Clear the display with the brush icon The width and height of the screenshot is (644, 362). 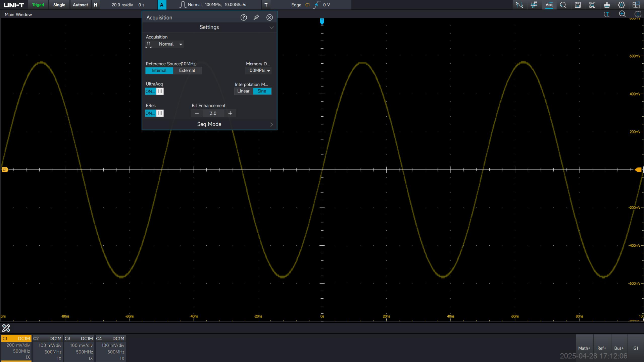click(607, 5)
